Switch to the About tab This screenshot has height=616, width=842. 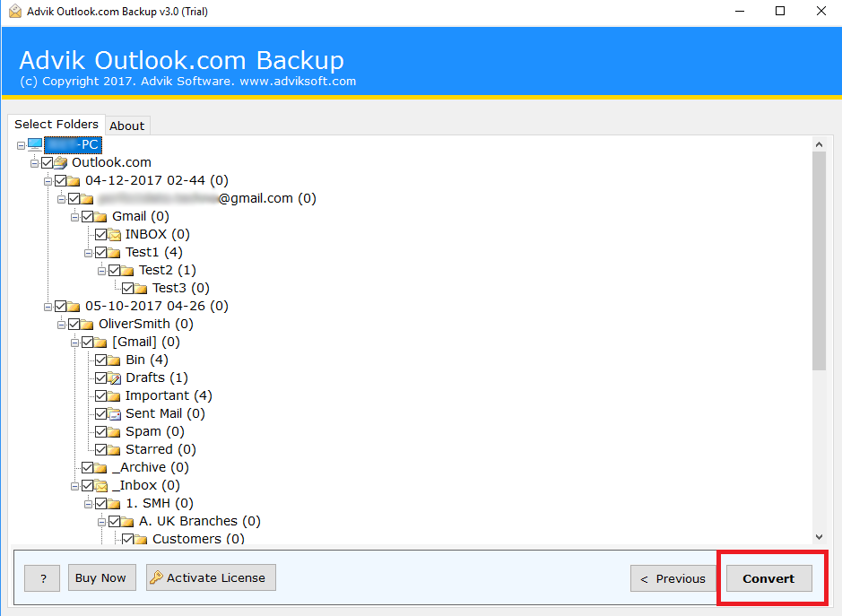(127, 126)
